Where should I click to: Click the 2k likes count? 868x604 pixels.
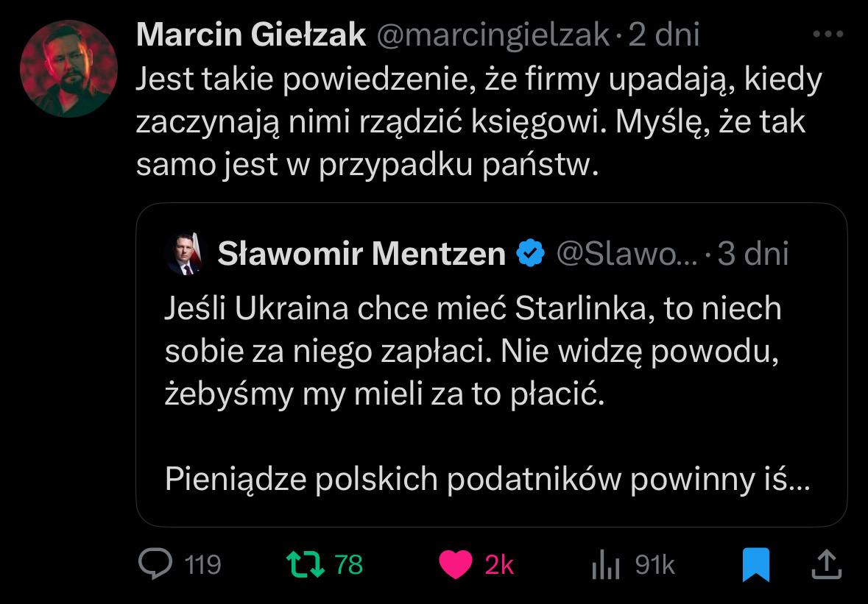(499, 564)
